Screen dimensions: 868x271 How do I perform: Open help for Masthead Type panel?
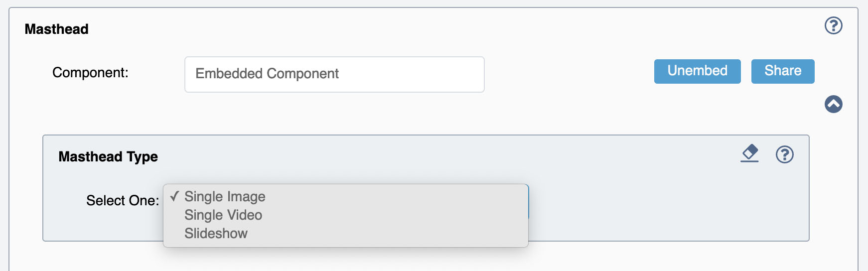(x=784, y=154)
